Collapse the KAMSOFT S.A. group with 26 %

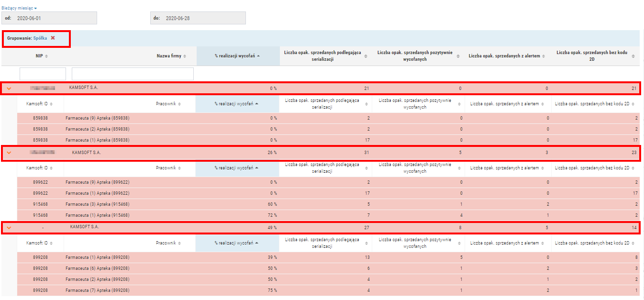click(9, 153)
